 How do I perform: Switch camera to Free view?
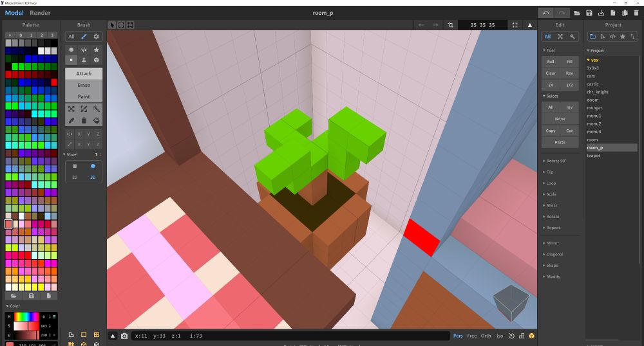pos(472,336)
